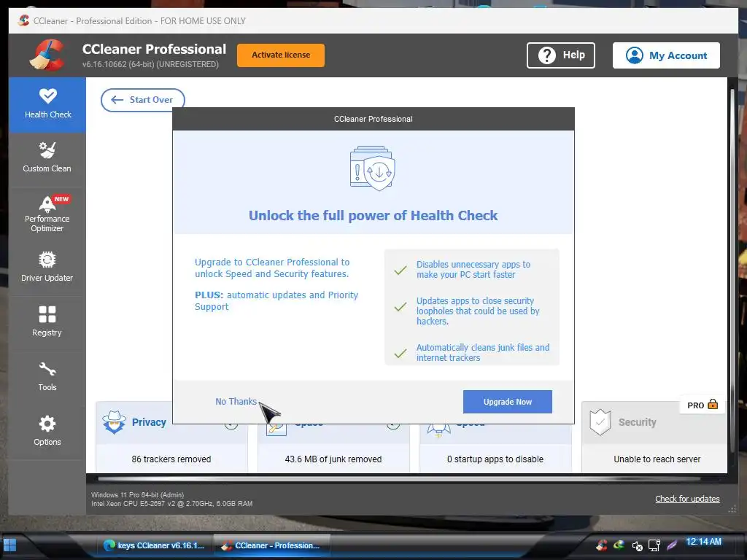Expand the Privacy card chevron

pos(231,426)
